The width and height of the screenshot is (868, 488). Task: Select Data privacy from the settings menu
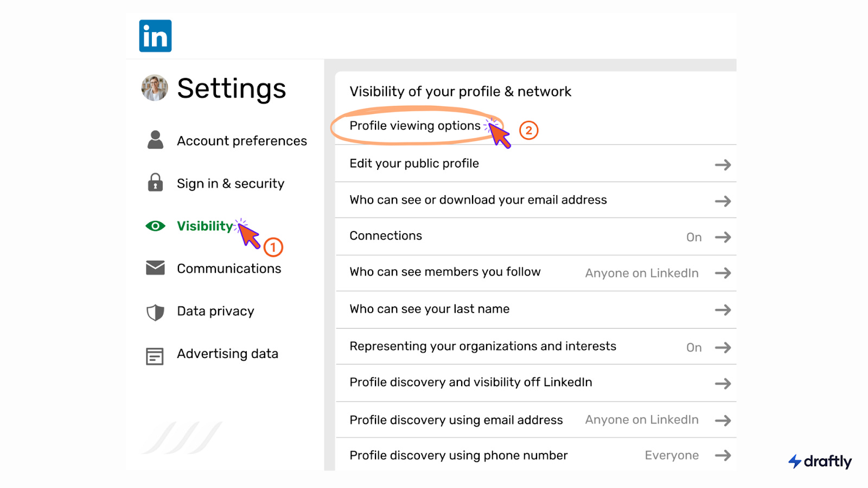(x=215, y=311)
